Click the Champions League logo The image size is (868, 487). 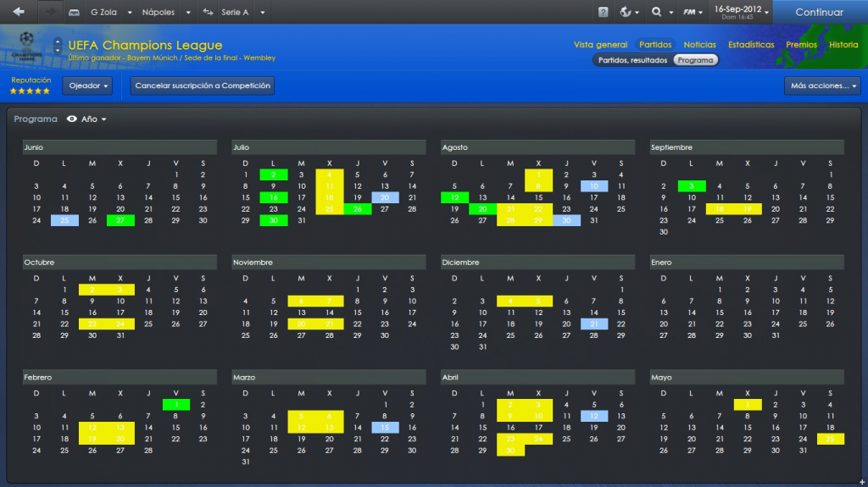(26, 47)
